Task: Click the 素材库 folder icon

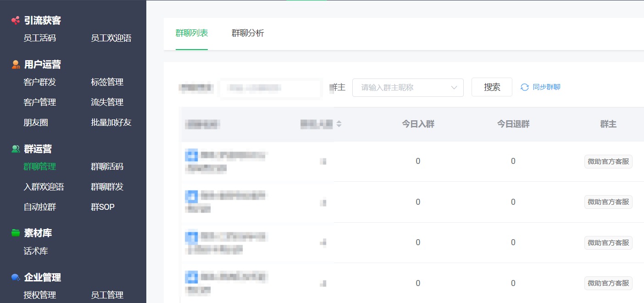Action: pos(16,233)
